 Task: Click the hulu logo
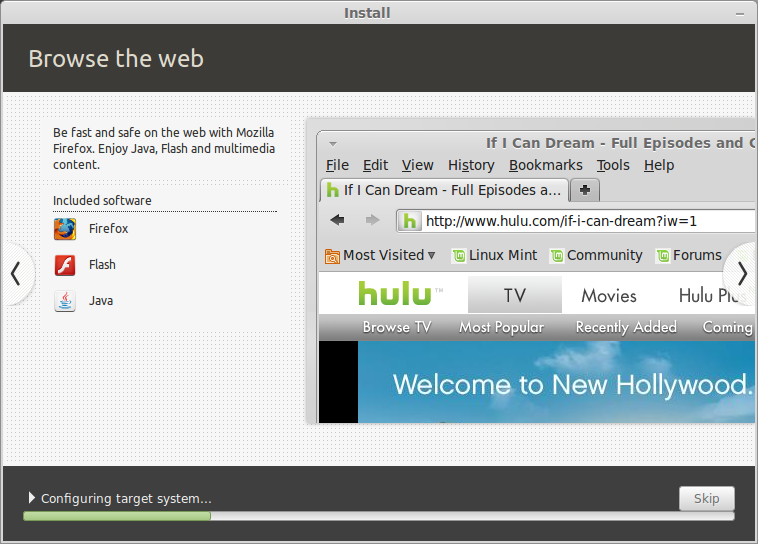(400, 294)
